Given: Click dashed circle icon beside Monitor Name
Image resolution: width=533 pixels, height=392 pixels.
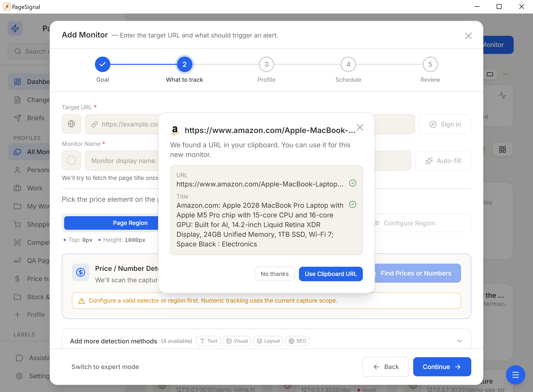Looking at the screenshot, I should coord(71,160).
